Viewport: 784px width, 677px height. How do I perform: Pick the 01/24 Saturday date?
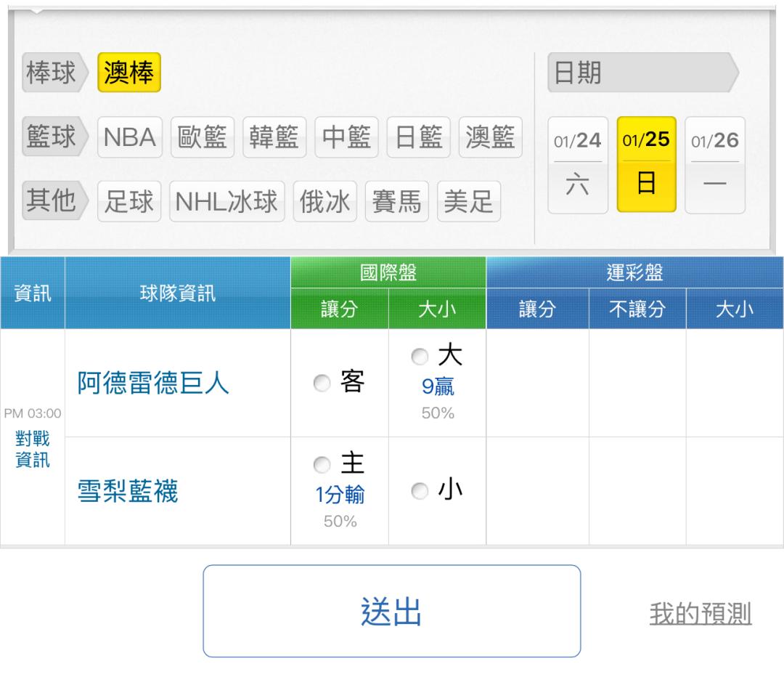click(578, 165)
